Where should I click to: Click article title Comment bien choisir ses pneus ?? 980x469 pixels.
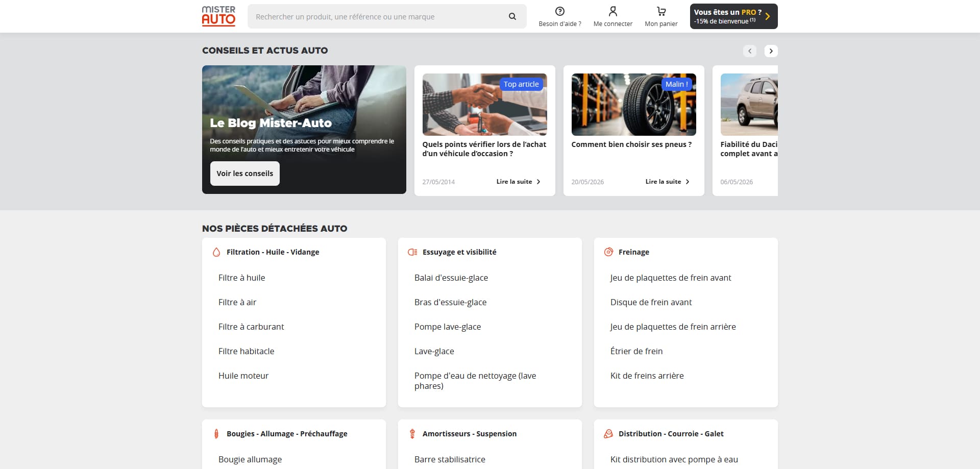click(x=631, y=144)
